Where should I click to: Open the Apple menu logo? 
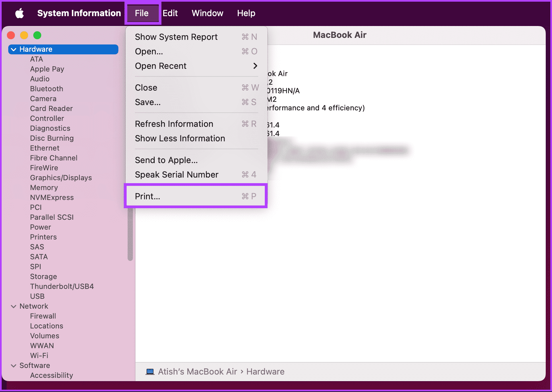[x=19, y=13]
